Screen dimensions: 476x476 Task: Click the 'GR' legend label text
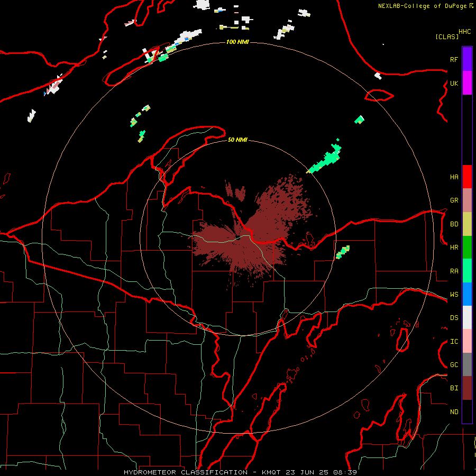(x=454, y=200)
